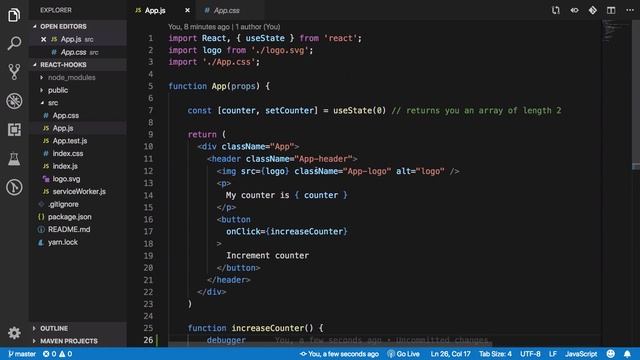Open the editor More Actions ellipsis
This screenshot has width=640, height=360.
click(630, 10)
